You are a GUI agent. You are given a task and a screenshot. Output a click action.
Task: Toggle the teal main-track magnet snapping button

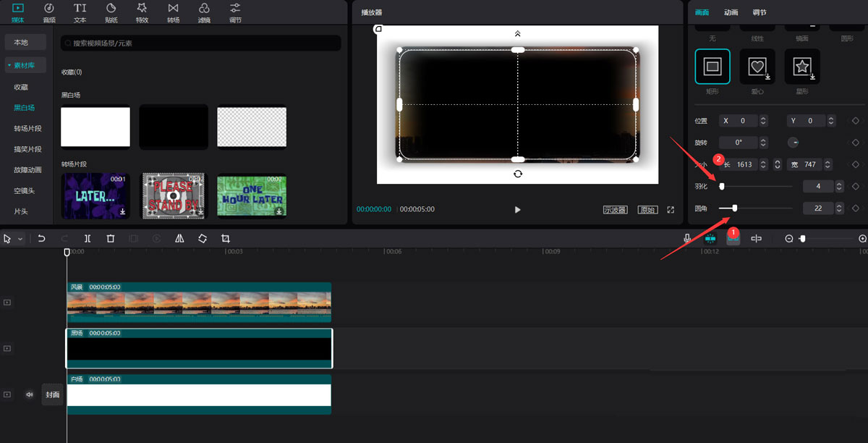click(710, 238)
